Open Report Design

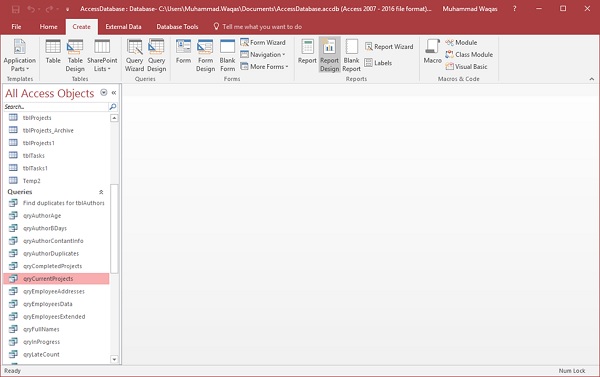coord(329,55)
